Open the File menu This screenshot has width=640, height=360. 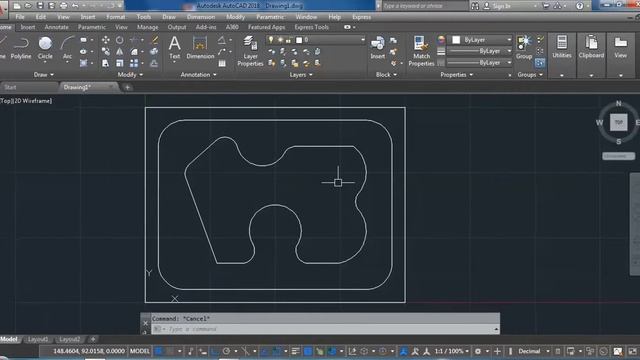(x=20, y=17)
